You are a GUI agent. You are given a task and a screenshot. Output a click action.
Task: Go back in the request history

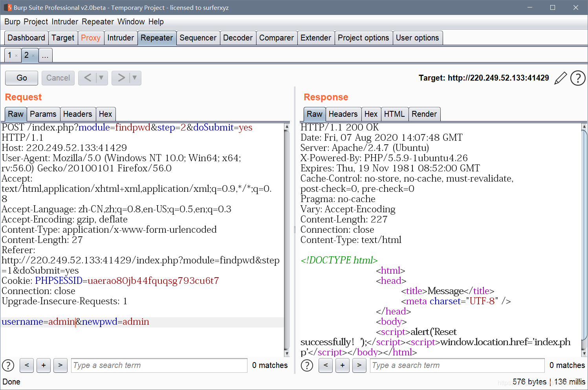tap(88, 78)
